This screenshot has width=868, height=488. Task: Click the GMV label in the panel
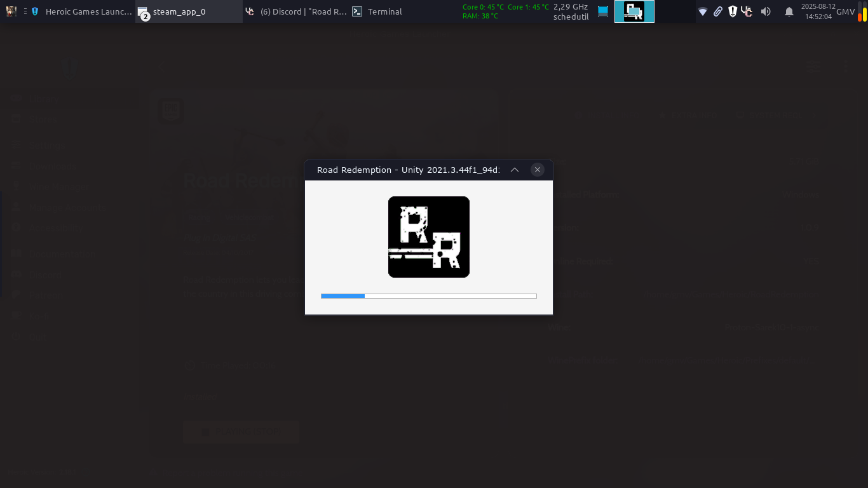tap(845, 11)
